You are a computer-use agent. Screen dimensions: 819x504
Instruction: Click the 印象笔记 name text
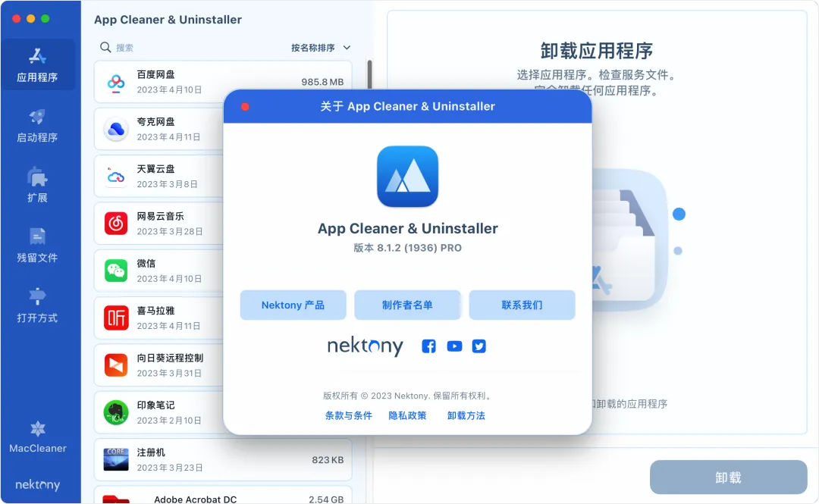tap(155, 405)
